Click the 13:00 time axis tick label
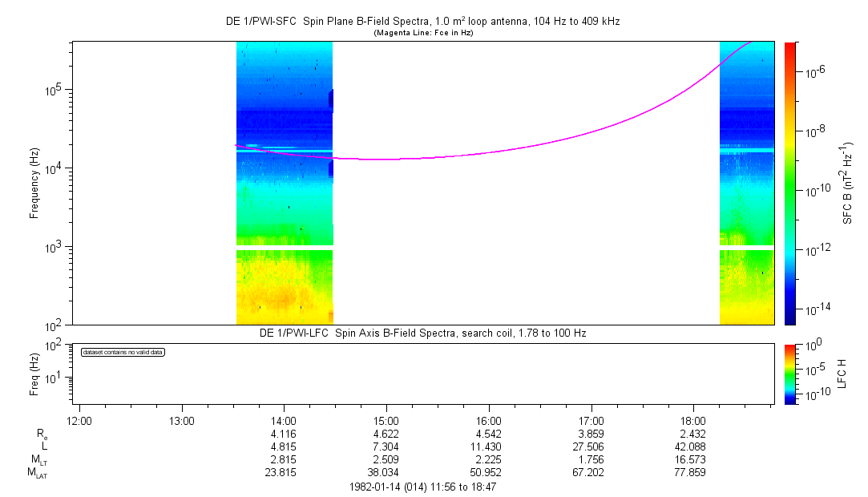Viewport: 868px width, 497px height. [x=182, y=420]
